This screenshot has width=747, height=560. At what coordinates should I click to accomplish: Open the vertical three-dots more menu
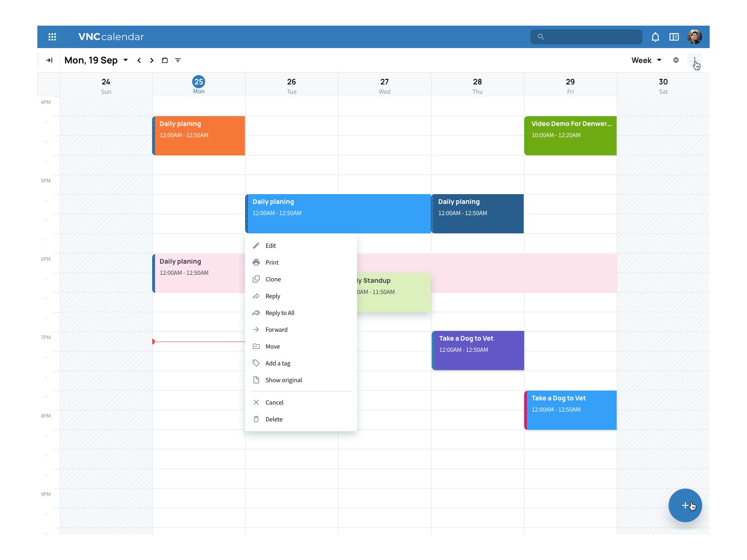695,60
